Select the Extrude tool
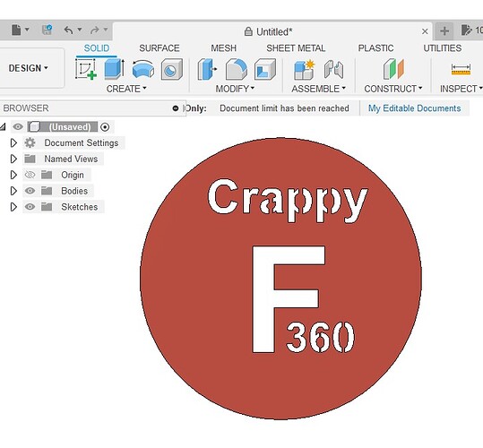The width and height of the screenshot is (483, 448). click(x=115, y=69)
